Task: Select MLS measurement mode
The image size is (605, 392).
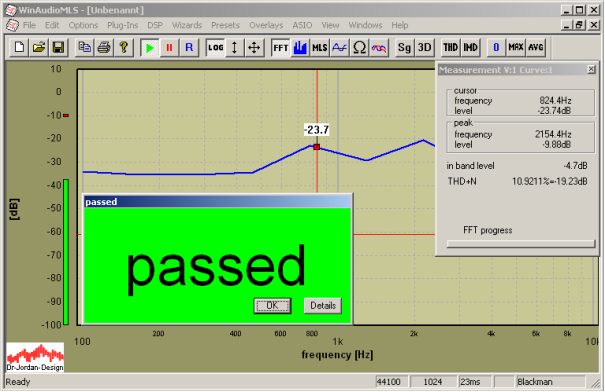Action: click(319, 47)
